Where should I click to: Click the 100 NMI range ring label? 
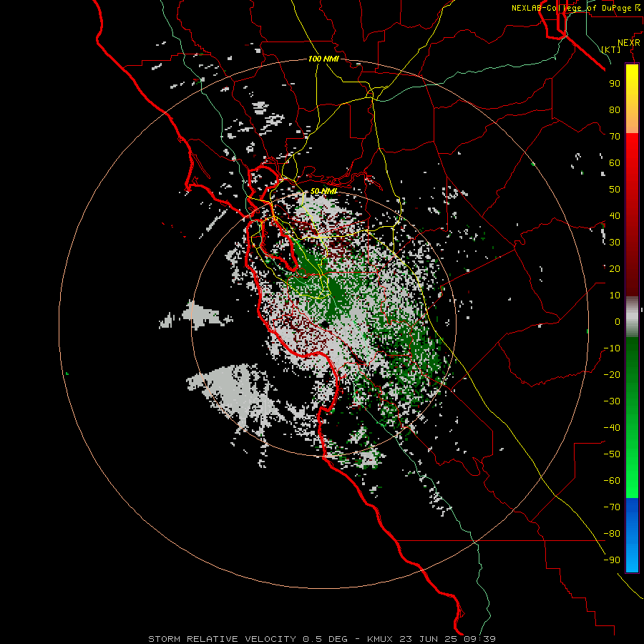tap(323, 59)
